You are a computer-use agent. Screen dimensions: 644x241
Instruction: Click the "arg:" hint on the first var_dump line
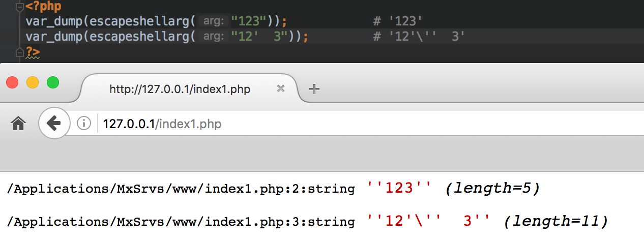click(212, 22)
